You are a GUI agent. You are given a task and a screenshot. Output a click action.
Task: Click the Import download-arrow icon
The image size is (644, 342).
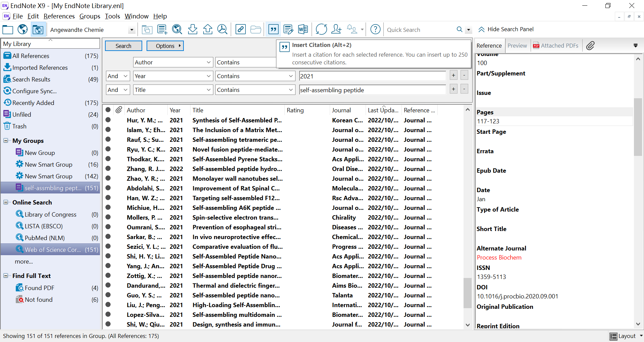[x=193, y=30]
